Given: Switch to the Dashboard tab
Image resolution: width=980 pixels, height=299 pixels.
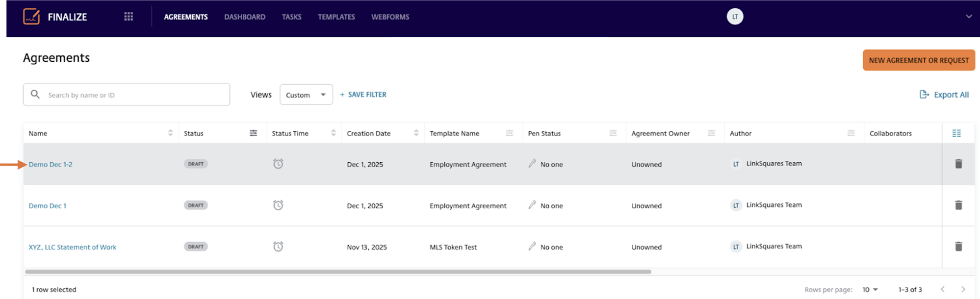Looking at the screenshot, I should (x=244, y=17).
